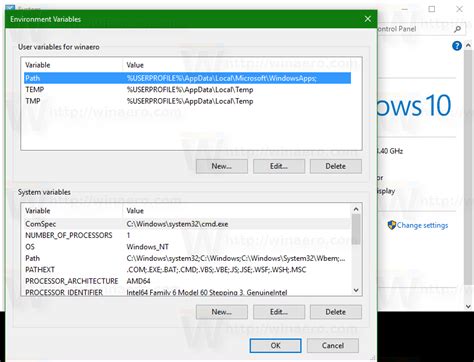Viewport: 474px width, 362px height.
Task: Click New under System variables
Action: 222,312
